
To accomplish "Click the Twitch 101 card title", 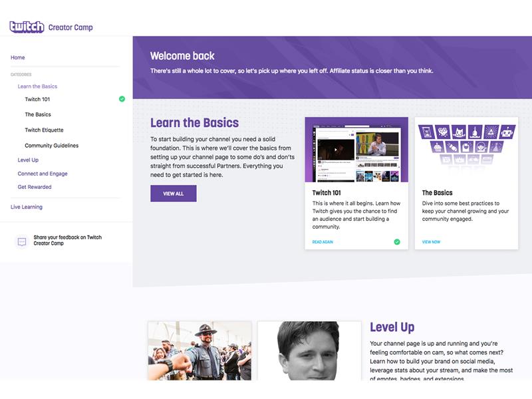I will click(x=327, y=193).
